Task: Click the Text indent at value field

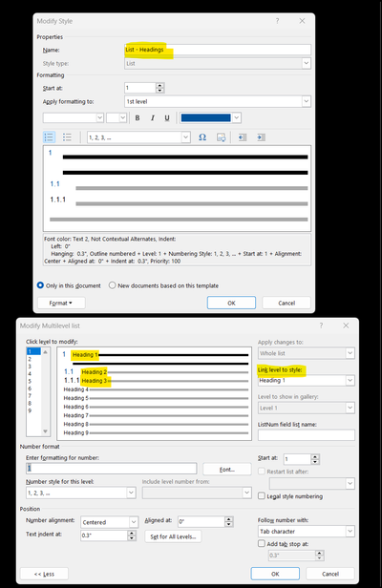Action: (x=104, y=535)
